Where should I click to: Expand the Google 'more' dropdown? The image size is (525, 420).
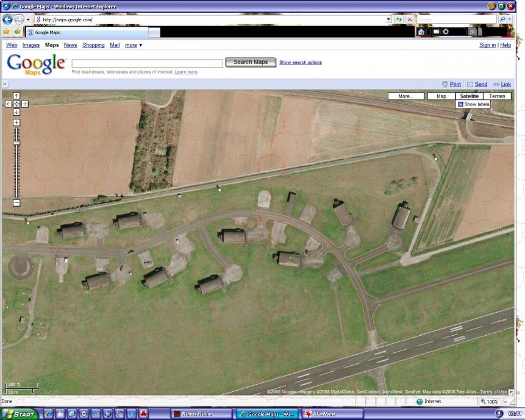(134, 45)
